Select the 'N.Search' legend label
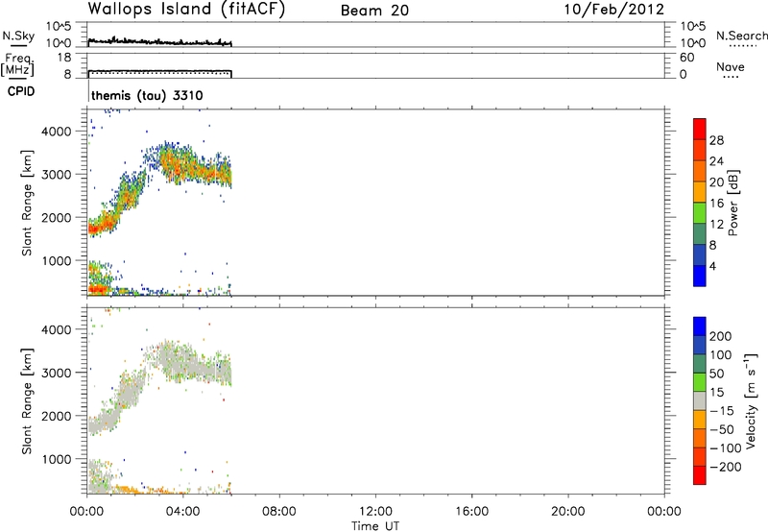This screenshot has width=768, height=532. tap(741, 36)
